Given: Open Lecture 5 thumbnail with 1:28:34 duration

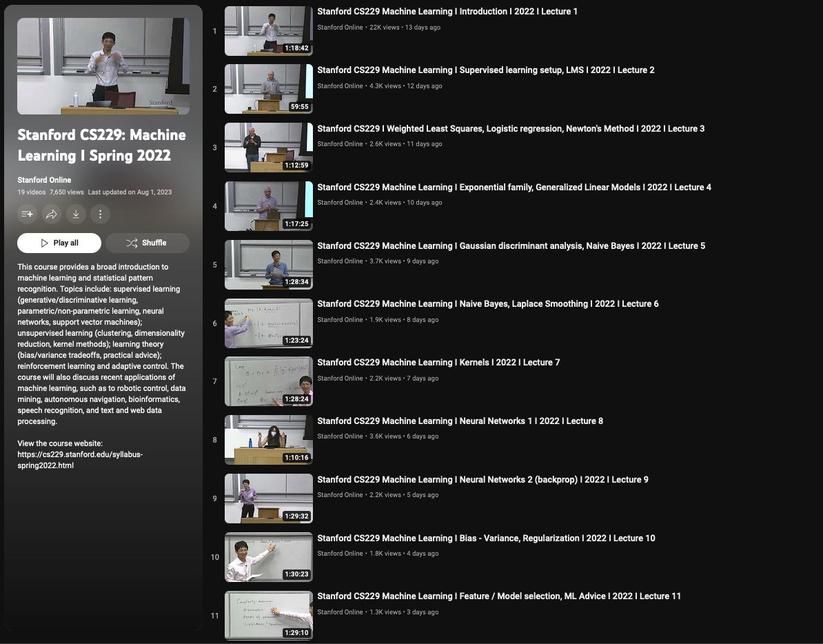Looking at the screenshot, I should click(269, 265).
